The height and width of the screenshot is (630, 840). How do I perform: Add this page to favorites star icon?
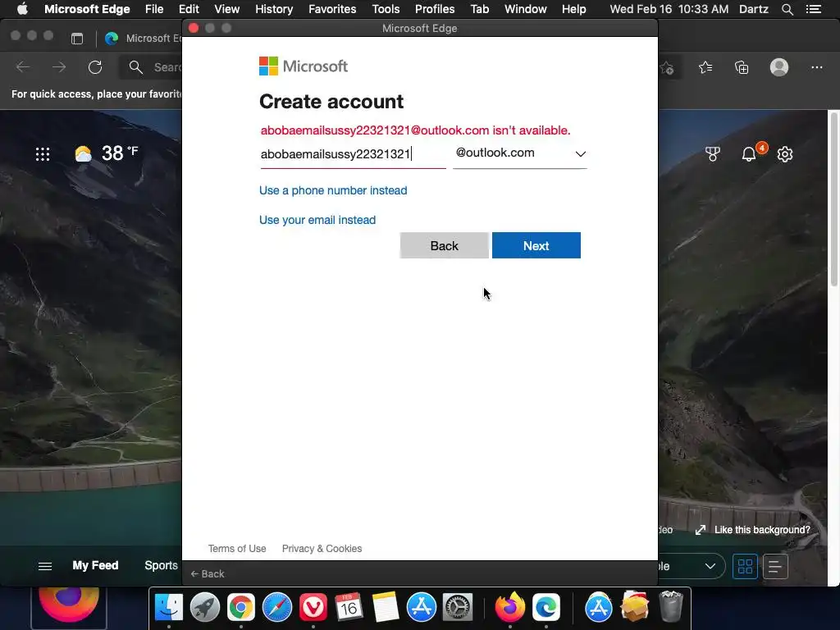tap(667, 67)
